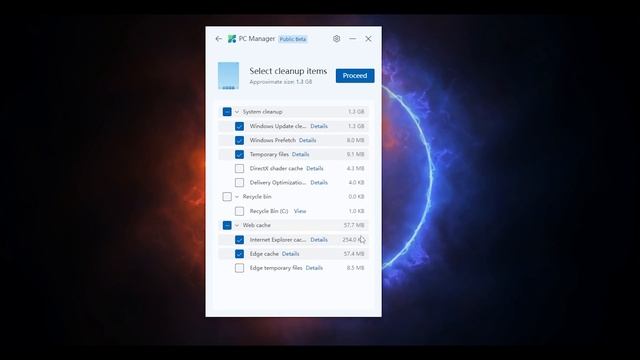Click the 'System cleanup' group label

[262, 111]
